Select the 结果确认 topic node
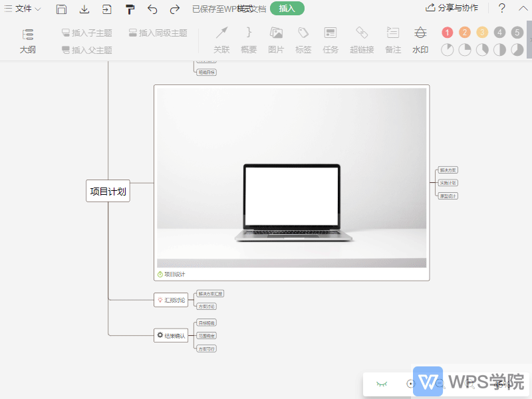Viewport: 532px width, 399px height. point(171,336)
